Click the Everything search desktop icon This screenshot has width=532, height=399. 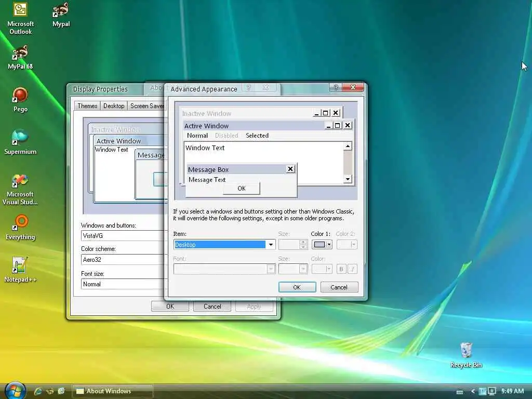(x=20, y=228)
